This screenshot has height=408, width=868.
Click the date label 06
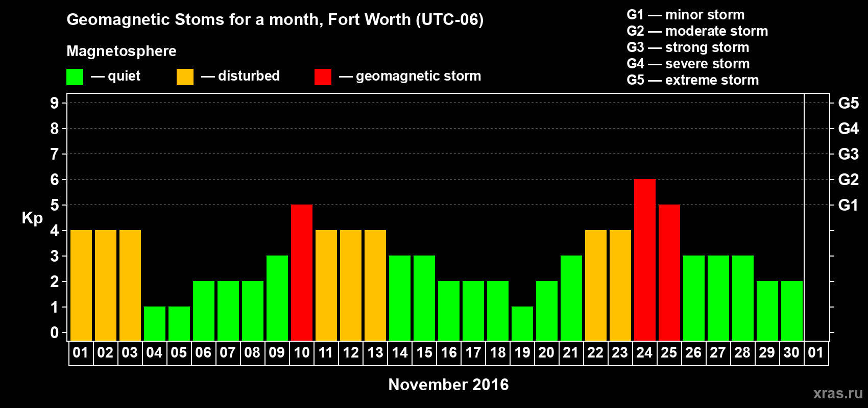tap(203, 353)
